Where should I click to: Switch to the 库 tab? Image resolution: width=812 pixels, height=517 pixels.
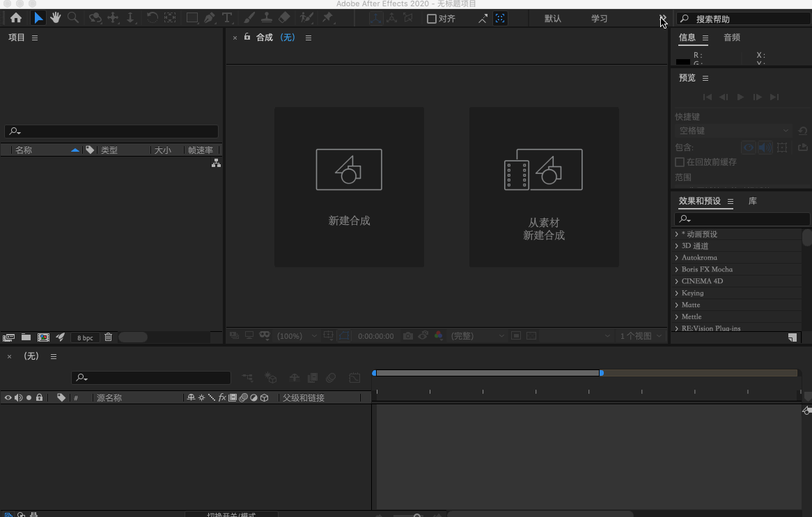pos(752,201)
